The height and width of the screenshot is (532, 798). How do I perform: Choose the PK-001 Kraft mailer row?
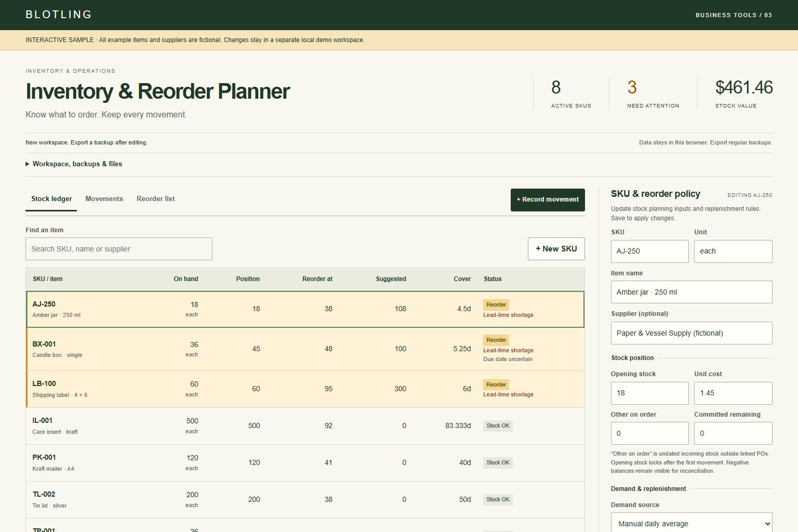pyautogui.click(x=305, y=463)
